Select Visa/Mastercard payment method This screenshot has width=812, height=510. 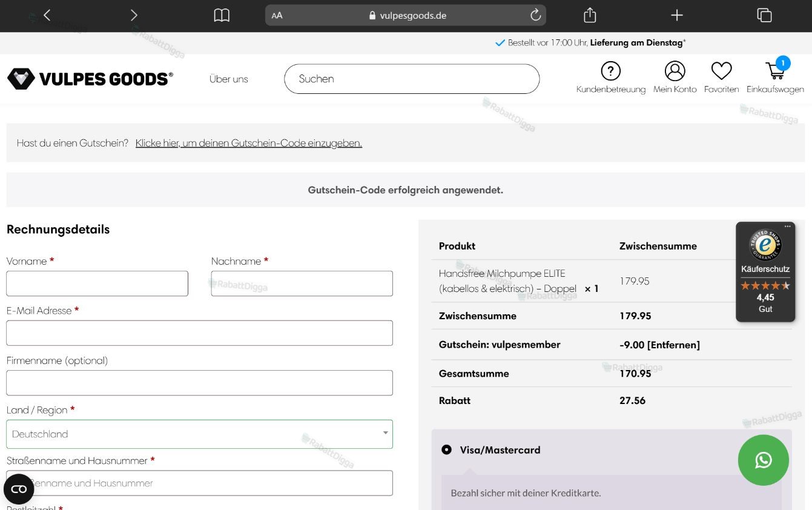pyautogui.click(x=447, y=450)
